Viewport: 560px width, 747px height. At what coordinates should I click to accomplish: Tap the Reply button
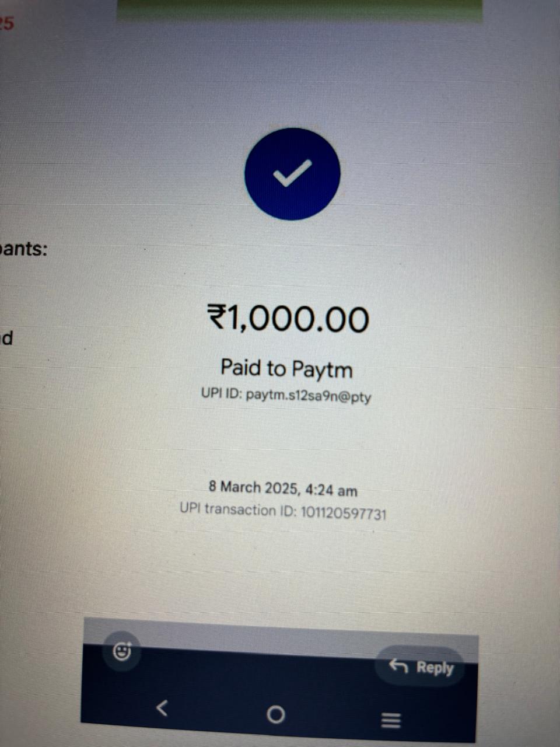pyautogui.click(x=420, y=666)
